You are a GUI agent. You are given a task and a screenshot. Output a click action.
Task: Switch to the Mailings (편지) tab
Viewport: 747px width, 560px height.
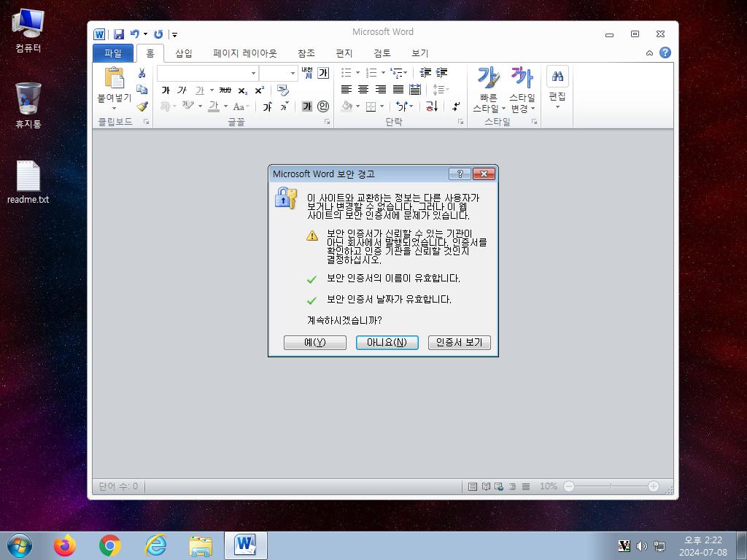click(344, 53)
